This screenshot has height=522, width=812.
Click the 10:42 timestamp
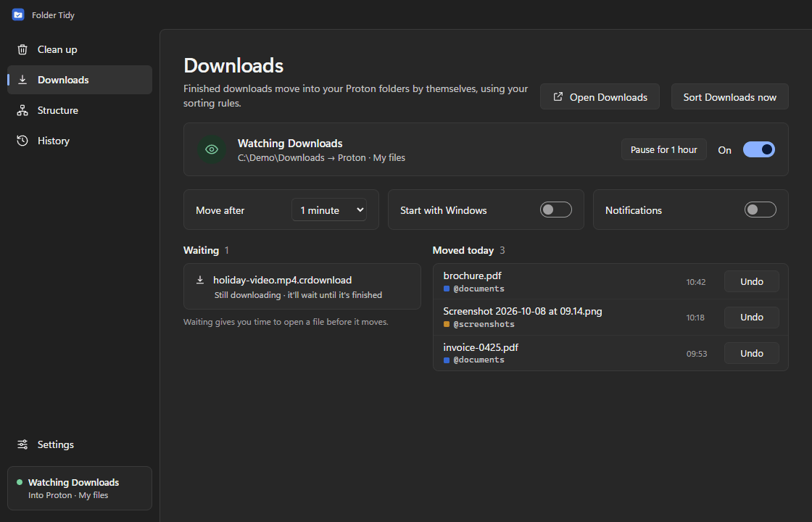click(696, 282)
